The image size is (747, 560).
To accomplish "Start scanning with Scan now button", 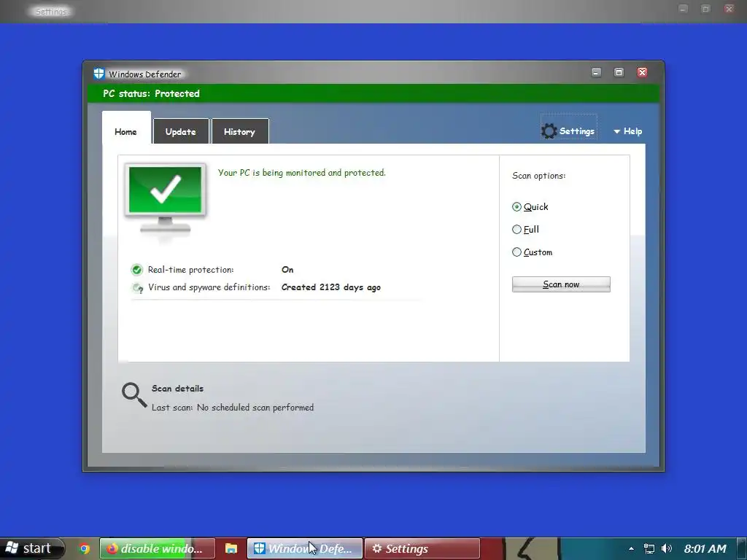I will coord(561,284).
